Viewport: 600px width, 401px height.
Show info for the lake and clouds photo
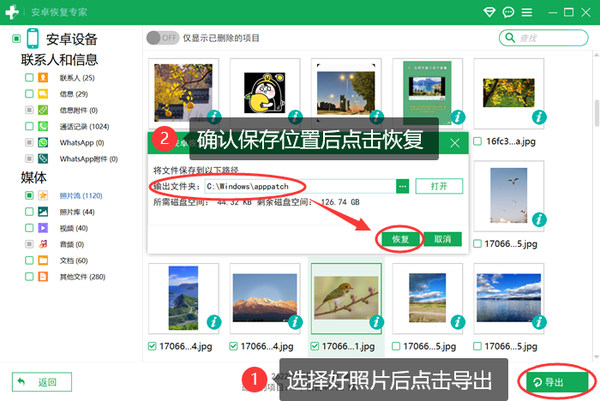click(x=539, y=322)
